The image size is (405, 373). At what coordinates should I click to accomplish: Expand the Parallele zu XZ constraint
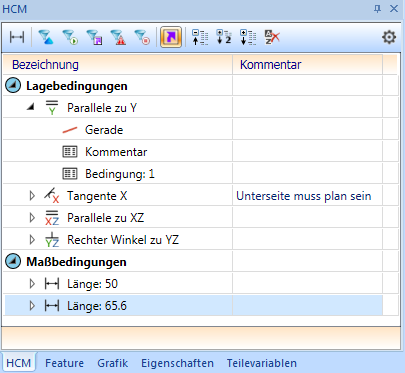[x=32, y=218]
